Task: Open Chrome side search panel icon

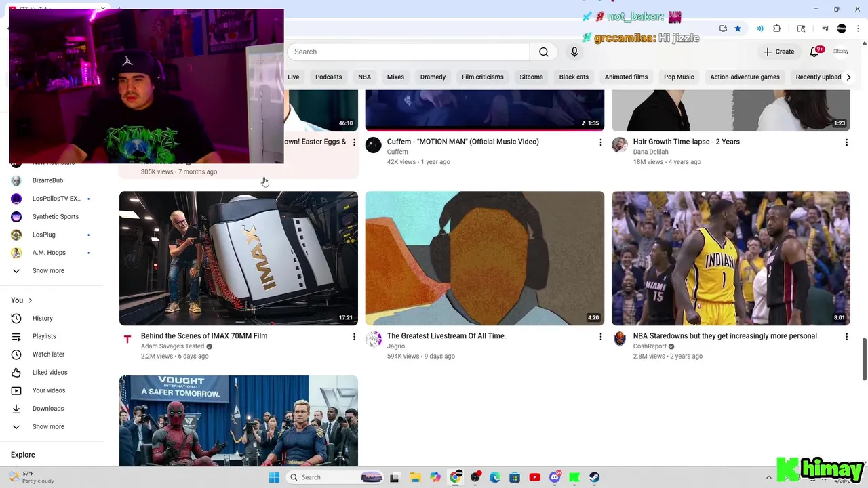Action: pyautogui.click(x=801, y=28)
